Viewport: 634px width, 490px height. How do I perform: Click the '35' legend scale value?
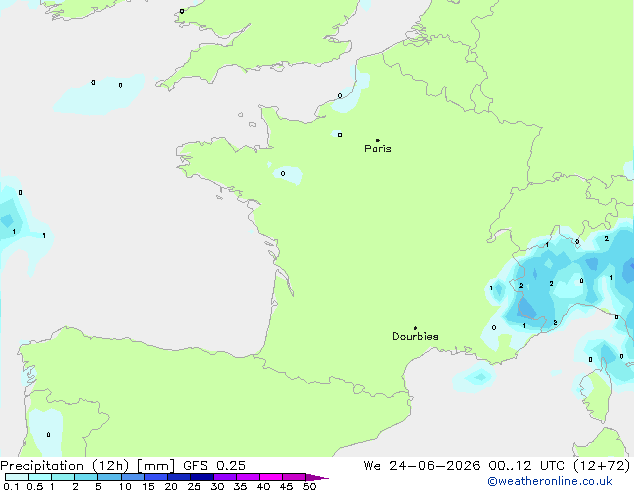pyautogui.click(x=240, y=486)
